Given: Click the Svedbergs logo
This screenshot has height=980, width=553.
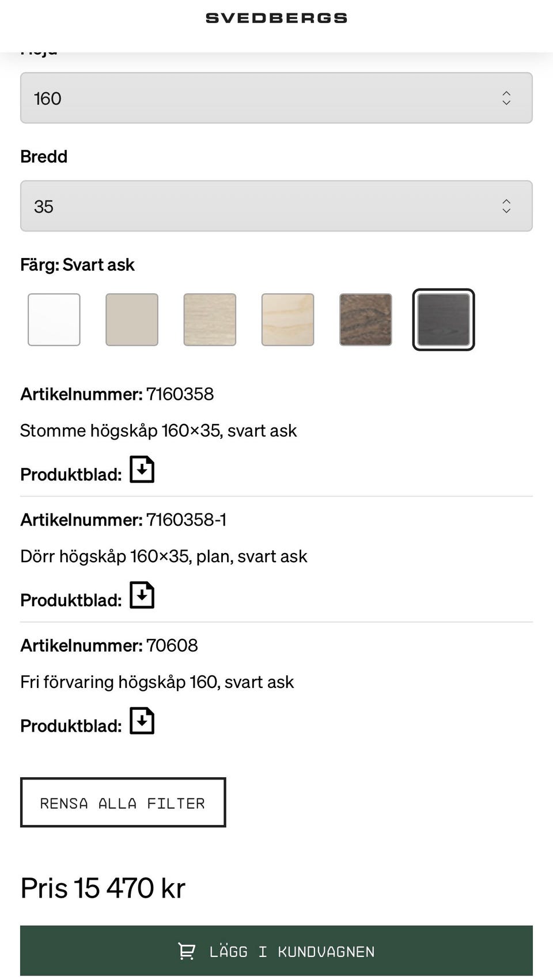Looking at the screenshot, I should (276, 18).
